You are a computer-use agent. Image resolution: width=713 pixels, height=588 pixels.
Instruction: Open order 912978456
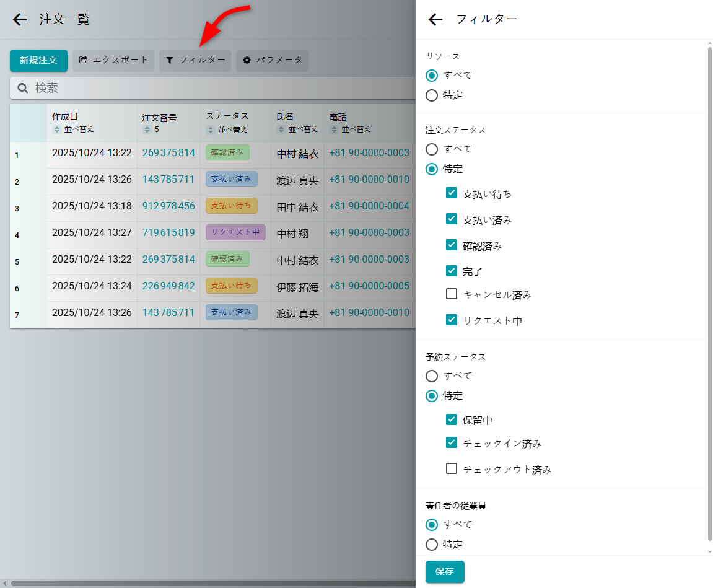(168, 206)
